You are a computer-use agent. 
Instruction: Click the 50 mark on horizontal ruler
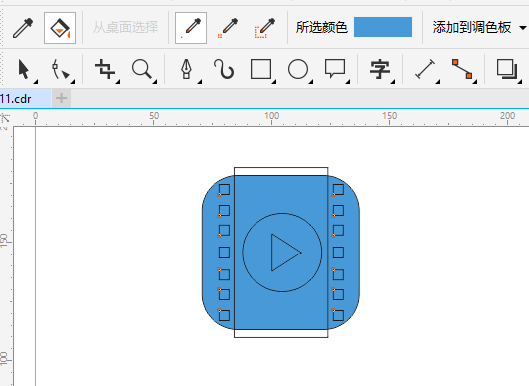point(154,116)
